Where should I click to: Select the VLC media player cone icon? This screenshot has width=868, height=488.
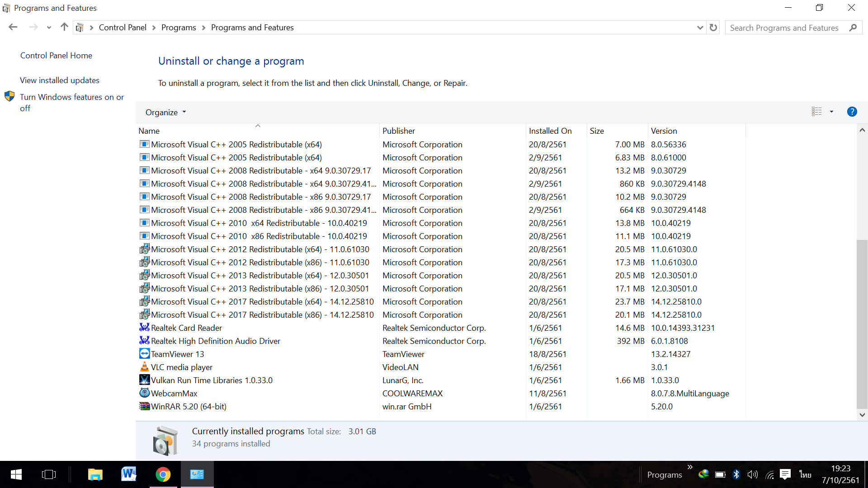point(144,367)
